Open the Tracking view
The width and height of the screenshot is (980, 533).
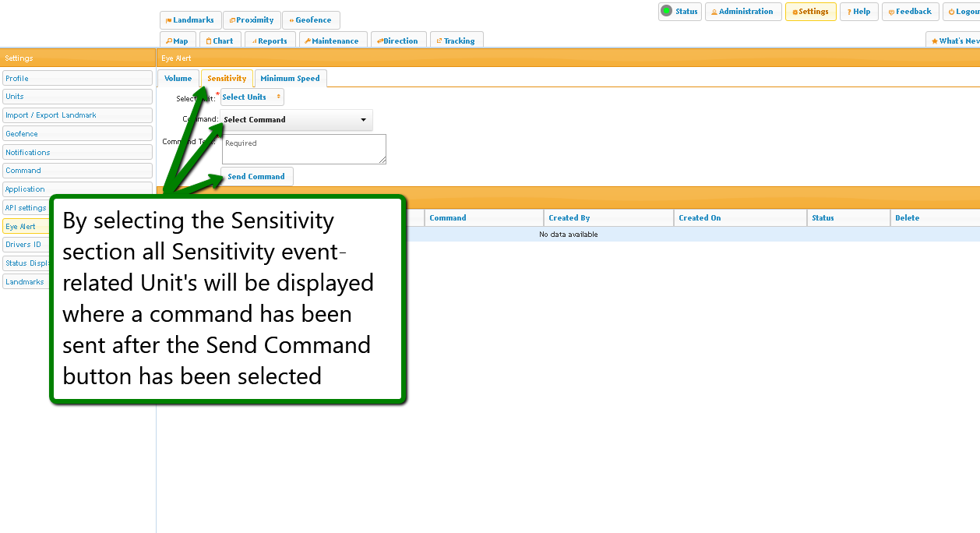coord(456,41)
